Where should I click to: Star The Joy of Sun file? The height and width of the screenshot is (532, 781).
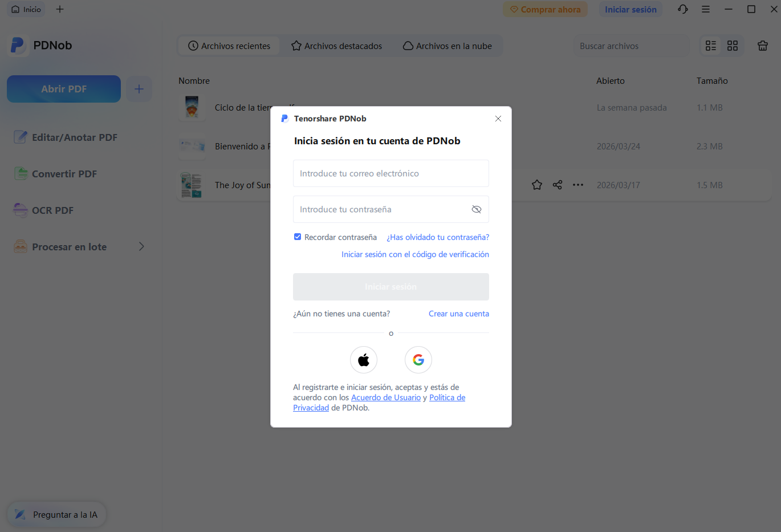click(537, 185)
